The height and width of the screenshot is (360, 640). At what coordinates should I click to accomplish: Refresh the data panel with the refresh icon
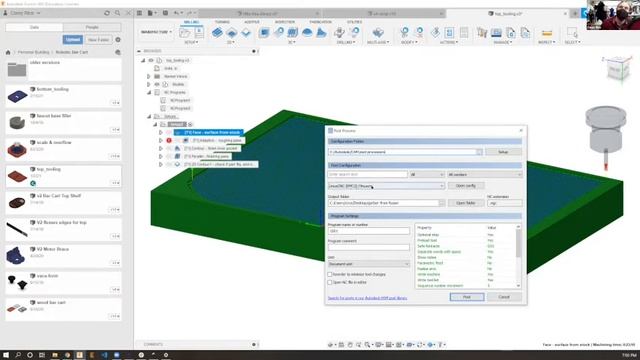[x=107, y=13]
